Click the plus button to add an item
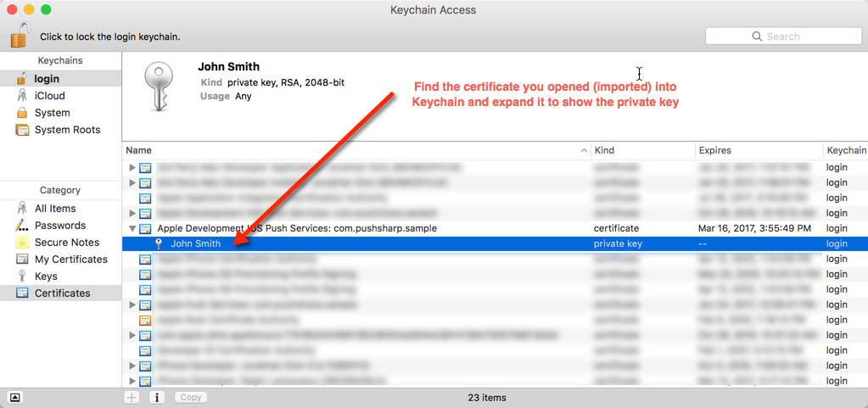This screenshot has width=868, height=408. tap(132, 398)
